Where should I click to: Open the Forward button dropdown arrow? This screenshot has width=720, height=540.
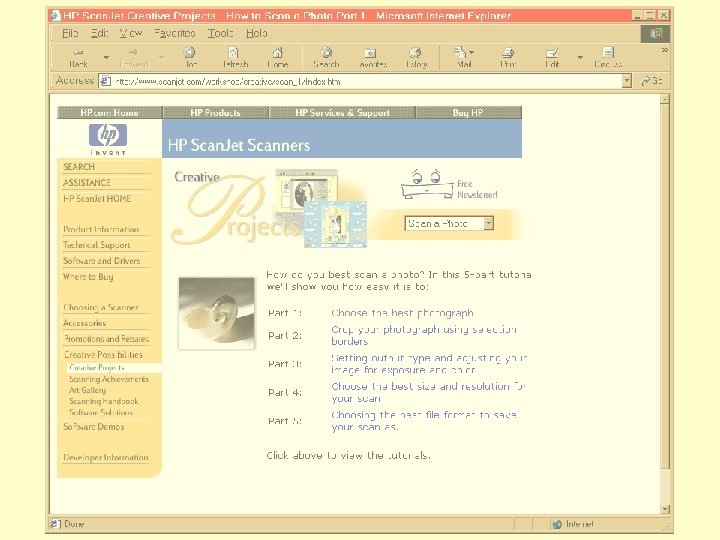click(162, 57)
